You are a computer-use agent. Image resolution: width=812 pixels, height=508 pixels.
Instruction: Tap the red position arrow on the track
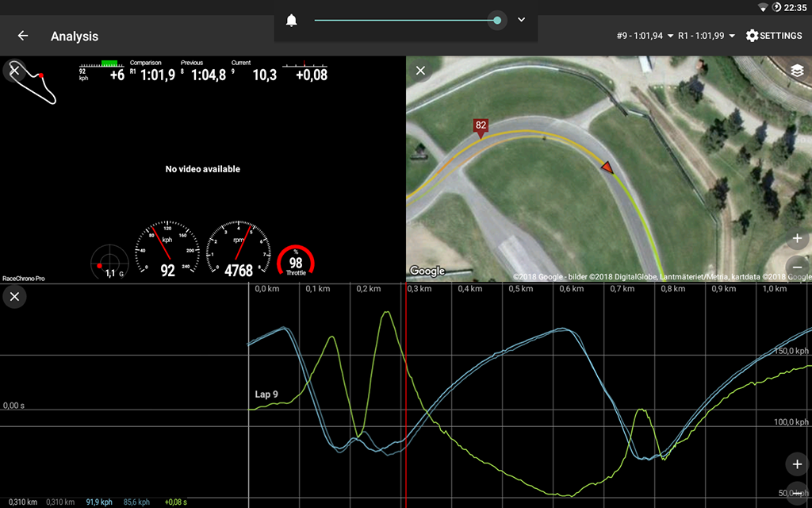(x=607, y=167)
